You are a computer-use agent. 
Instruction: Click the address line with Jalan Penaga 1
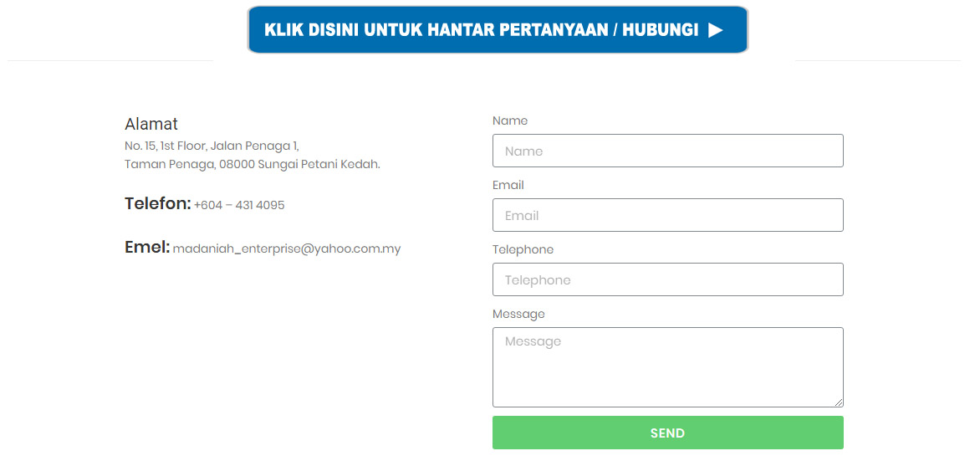(x=212, y=146)
